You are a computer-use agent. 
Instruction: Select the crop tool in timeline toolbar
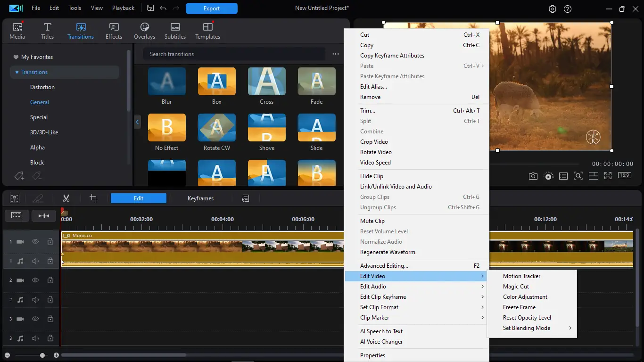tap(94, 198)
